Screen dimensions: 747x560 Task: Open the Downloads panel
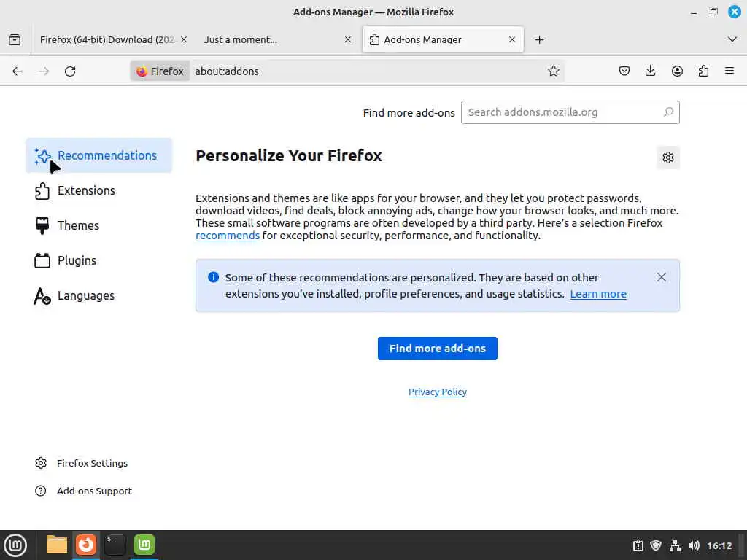[x=650, y=71]
